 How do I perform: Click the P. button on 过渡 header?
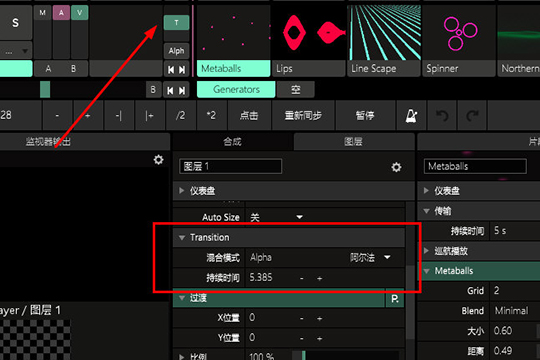(x=395, y=298)
